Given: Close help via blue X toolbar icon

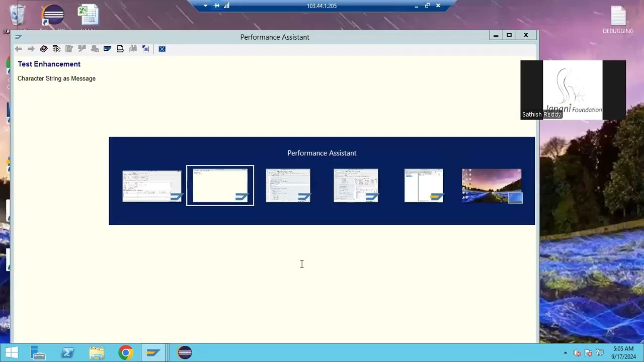Looking at the screenshot, I should point(162,49).
